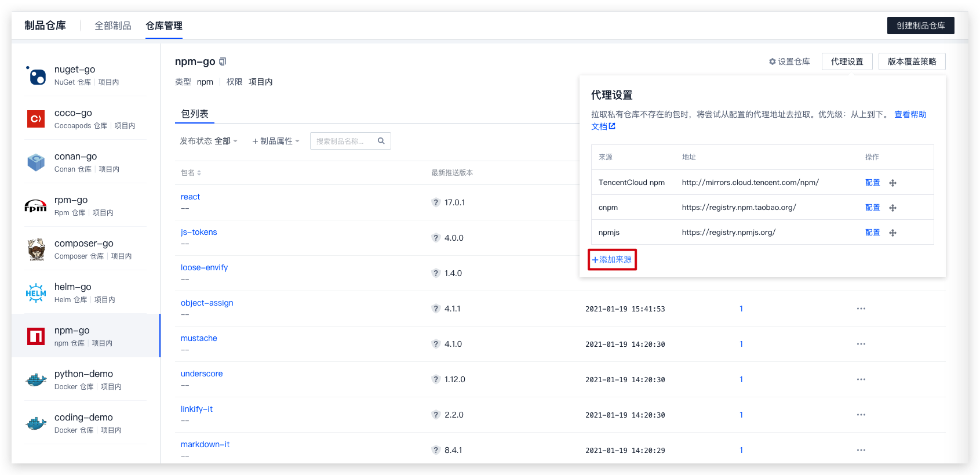Open the js-tokens package link
This screenshot has width=980, height=475.
(x=199, y=232)
